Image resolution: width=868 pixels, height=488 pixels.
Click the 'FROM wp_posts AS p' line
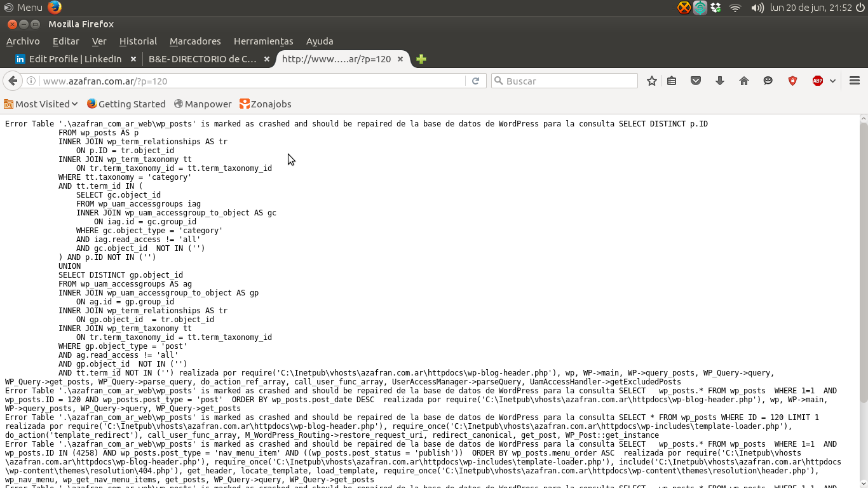coord(98,133)
